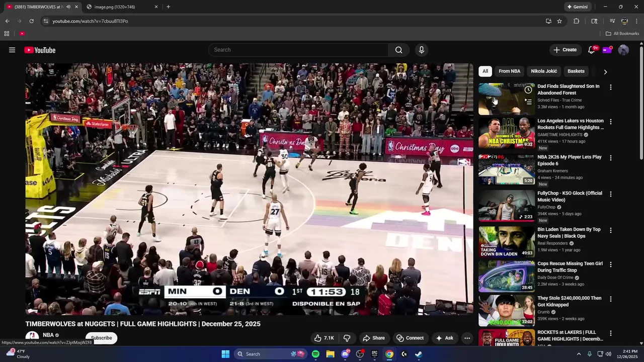Viewport: 644px width, 362px height.
Task: Open options for They Stole $240,000,000
Action: click(x=611, y=299)
